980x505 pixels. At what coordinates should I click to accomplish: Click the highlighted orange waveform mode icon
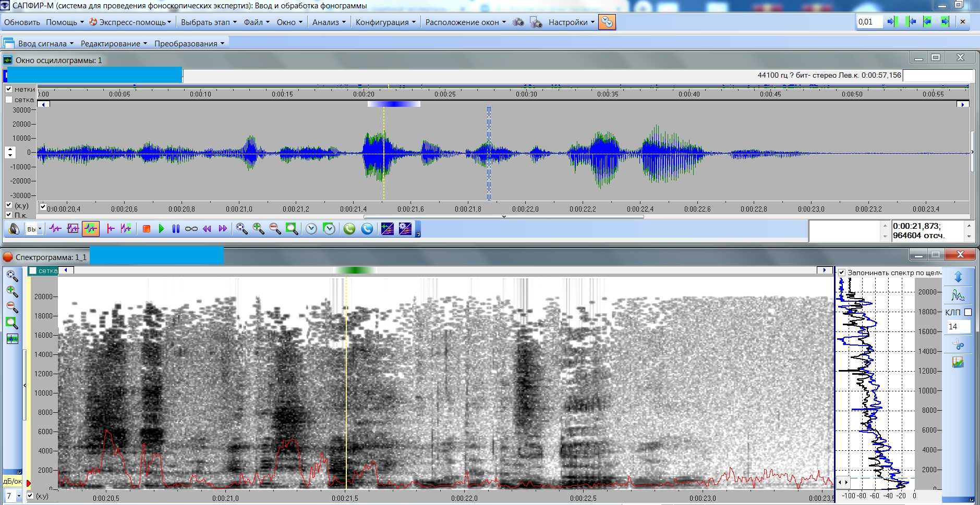pos(91,229)
